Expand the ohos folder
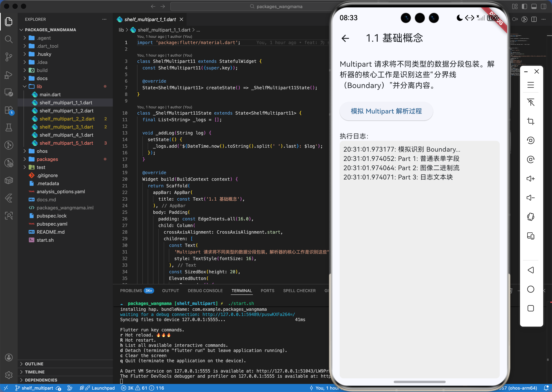552x392 pixels. (x=42, y=151)
